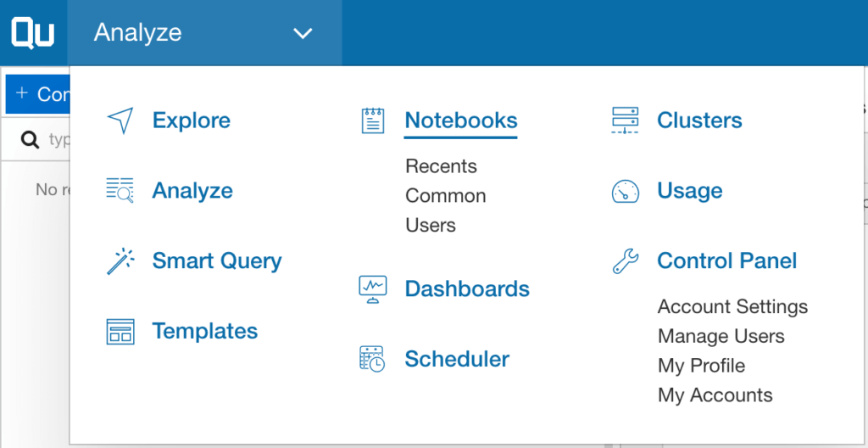This screenshot has height=448, width=868.
Task: Open the Clusters page
Action: [699, 120]
